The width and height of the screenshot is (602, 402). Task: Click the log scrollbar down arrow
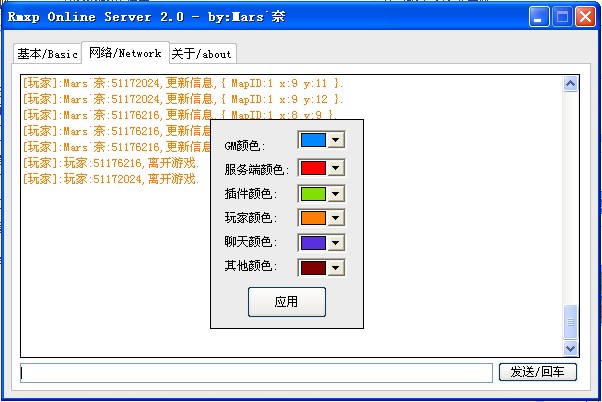coord(571,349)
